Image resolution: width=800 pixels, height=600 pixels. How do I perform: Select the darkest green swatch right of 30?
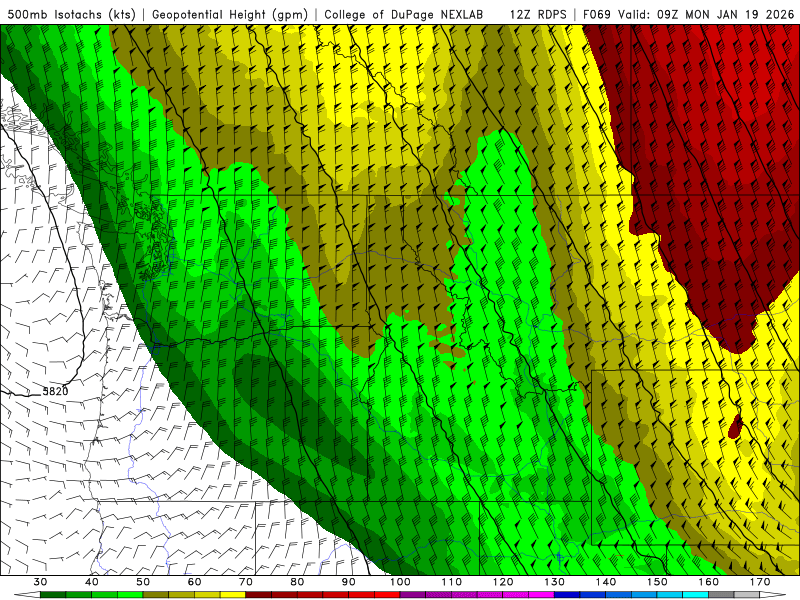(x=53, y=595)
